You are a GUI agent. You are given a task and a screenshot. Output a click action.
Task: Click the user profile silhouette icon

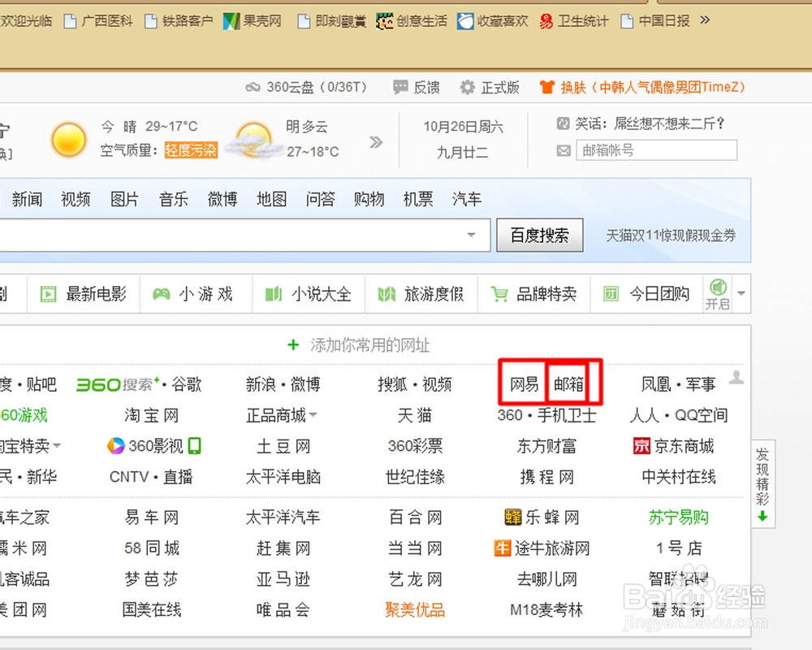(736, 377)
